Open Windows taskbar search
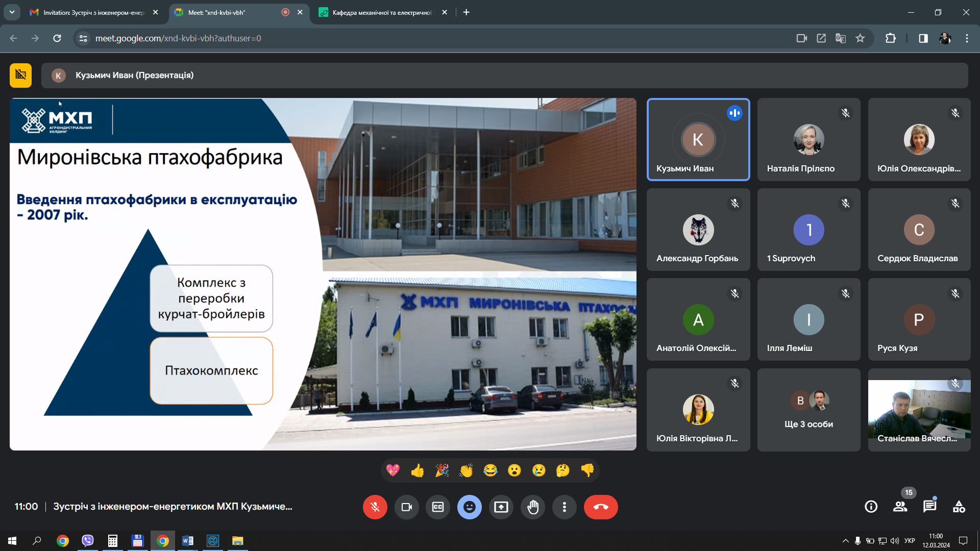Viewport: 980px width, 551px height. pyautogui.click(x=37, y=541)
